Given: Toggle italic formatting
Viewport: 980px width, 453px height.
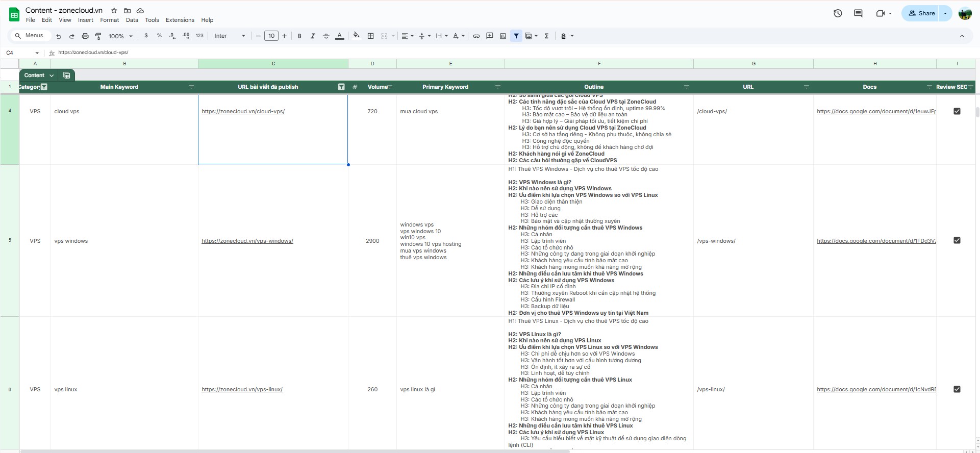Looking at the screenshot, I should point(313,36).
